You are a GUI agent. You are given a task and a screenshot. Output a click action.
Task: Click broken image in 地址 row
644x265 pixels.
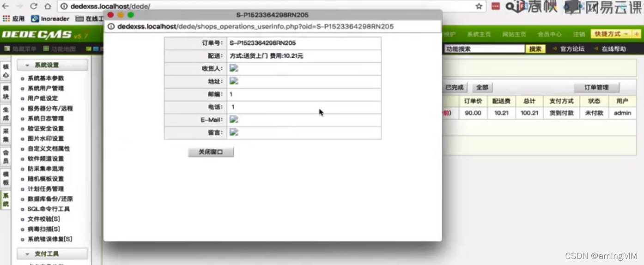coord(234,81)
